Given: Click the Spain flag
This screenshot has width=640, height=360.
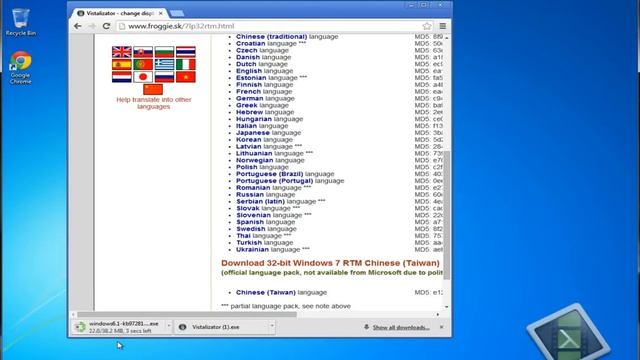Looking at the screenshot, I should 122,64.
